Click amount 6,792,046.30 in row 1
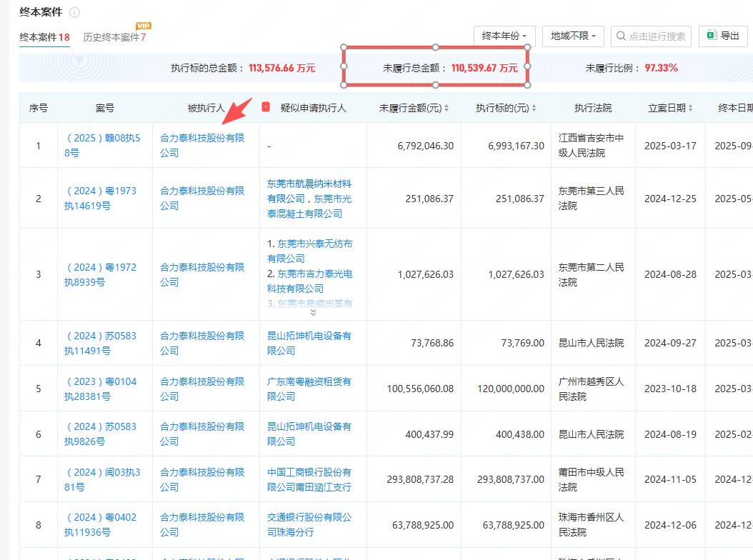Screen dimensions: 753x560 tap(426, 146)
